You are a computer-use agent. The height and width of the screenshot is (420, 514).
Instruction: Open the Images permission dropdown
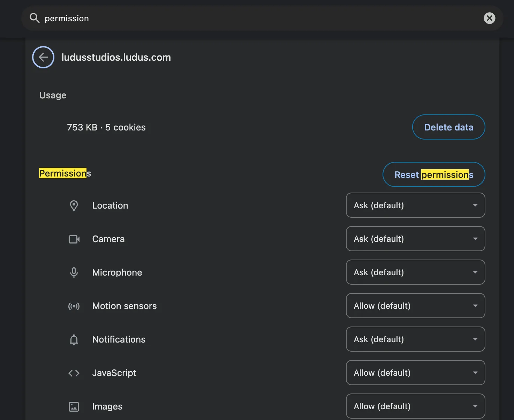415,406
